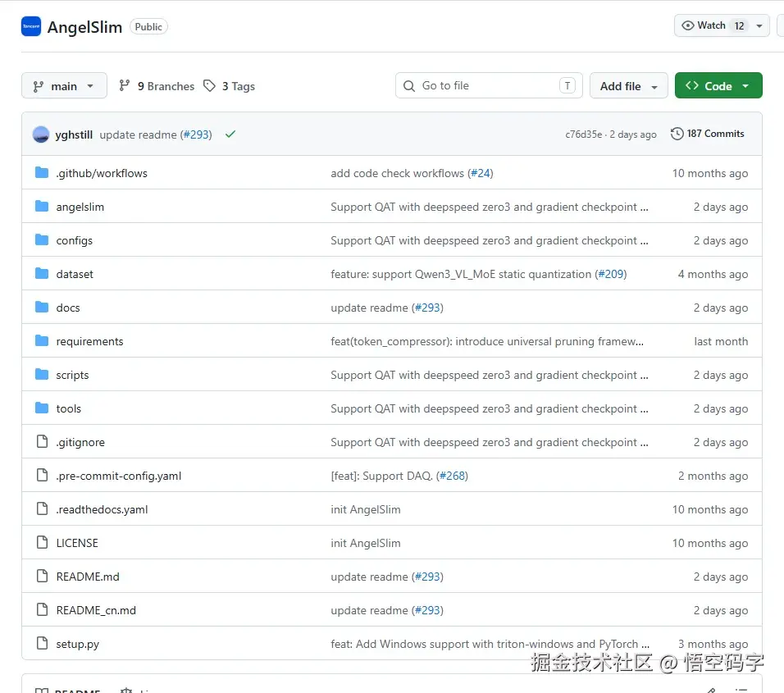
Task: Click the yghstill user avatar
Action: (41, 134)
